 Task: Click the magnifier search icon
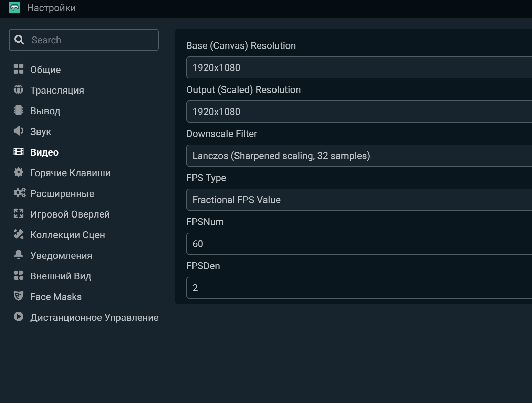19,40
